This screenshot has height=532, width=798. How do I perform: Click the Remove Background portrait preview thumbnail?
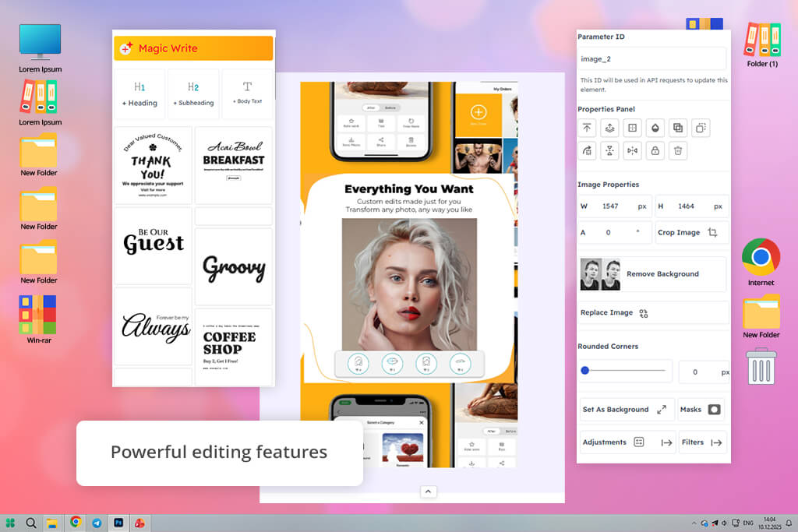(601, 274)
